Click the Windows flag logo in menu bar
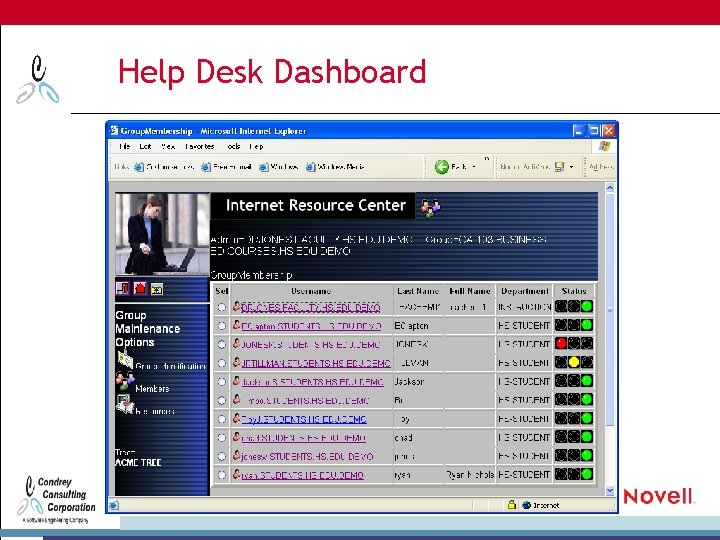 604,146
